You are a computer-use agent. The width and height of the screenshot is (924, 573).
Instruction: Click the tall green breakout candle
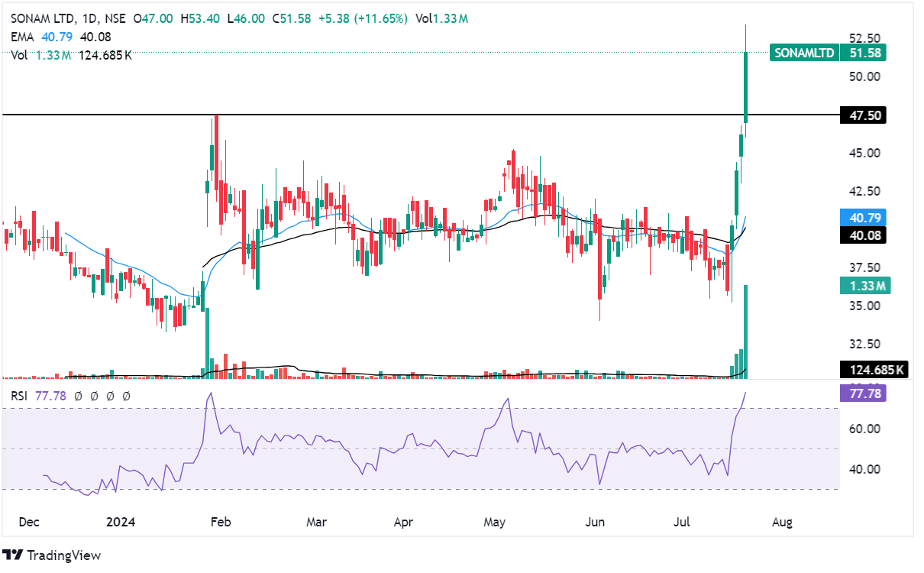tap(745, 84)
